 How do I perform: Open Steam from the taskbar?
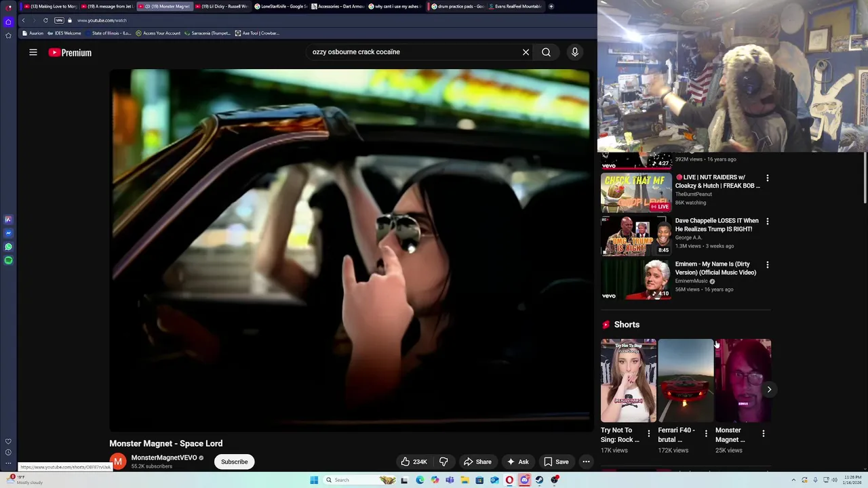tap(539, 480)
